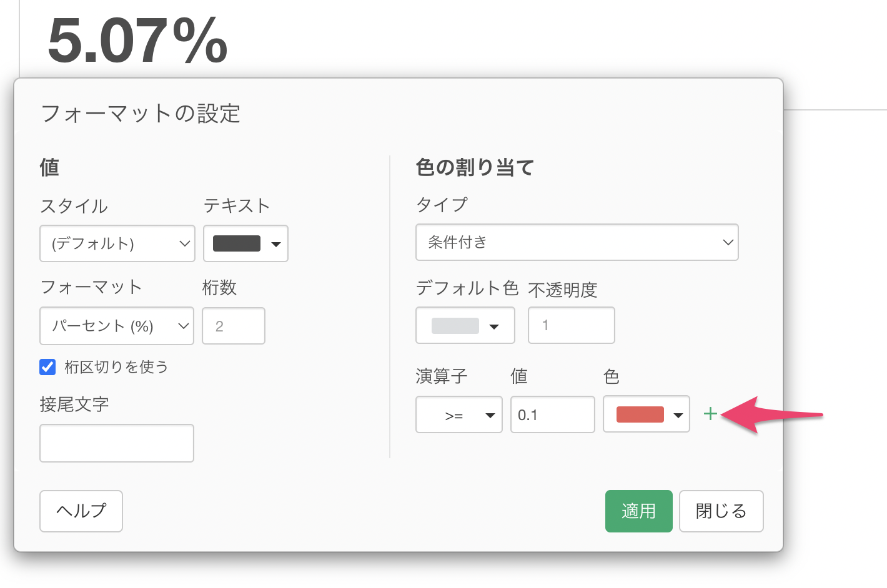Screen dimensions: 887x588
Task: Click the 5.07% number display
Action: pos(137,41)
